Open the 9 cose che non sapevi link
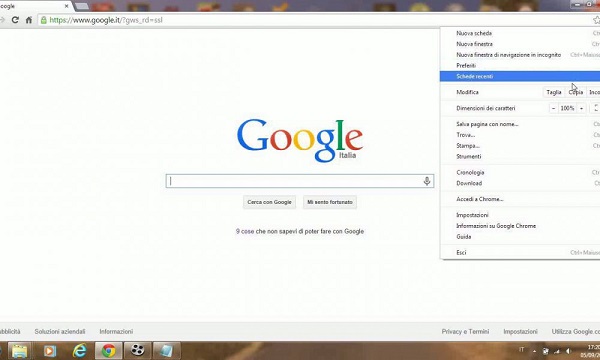This screenshot has height=360, width=600. (300, 231)
